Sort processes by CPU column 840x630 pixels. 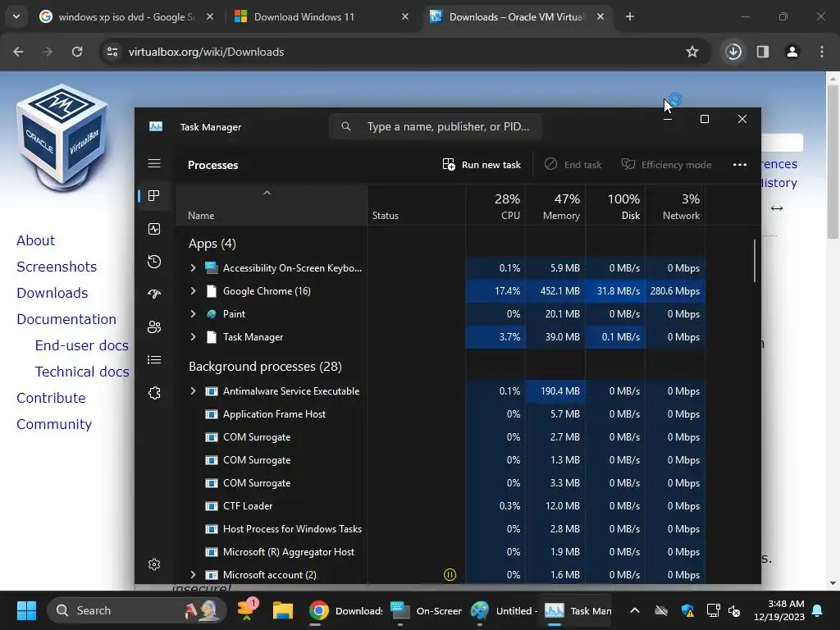click(x=495, y=206)
